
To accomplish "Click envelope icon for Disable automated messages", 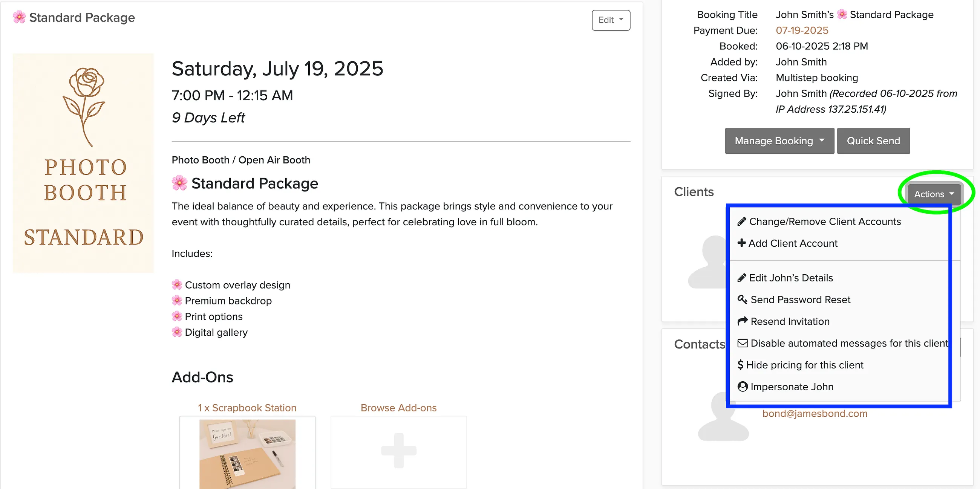I will coord(742,343).
